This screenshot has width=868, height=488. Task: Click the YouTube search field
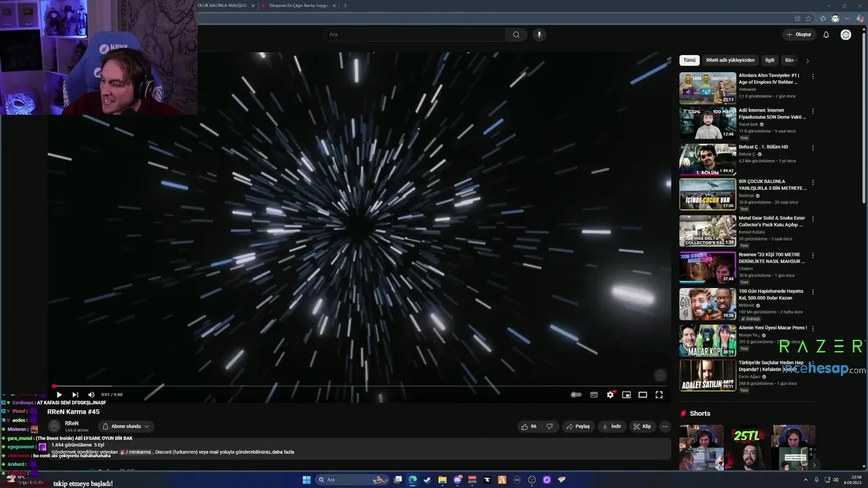[x=414, y=35]
